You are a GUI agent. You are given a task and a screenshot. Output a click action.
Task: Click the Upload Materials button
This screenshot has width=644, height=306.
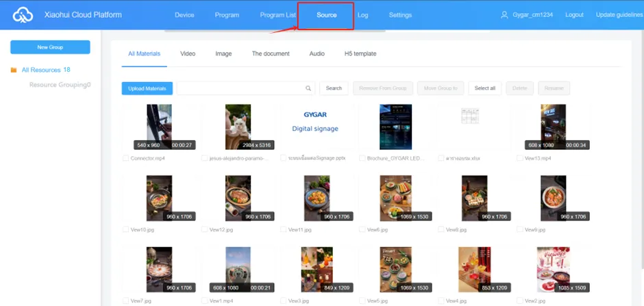click(147, 88)
